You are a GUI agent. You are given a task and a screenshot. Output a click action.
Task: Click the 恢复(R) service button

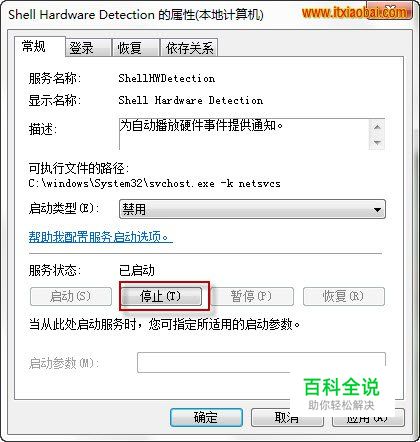(x=344, y=296)
